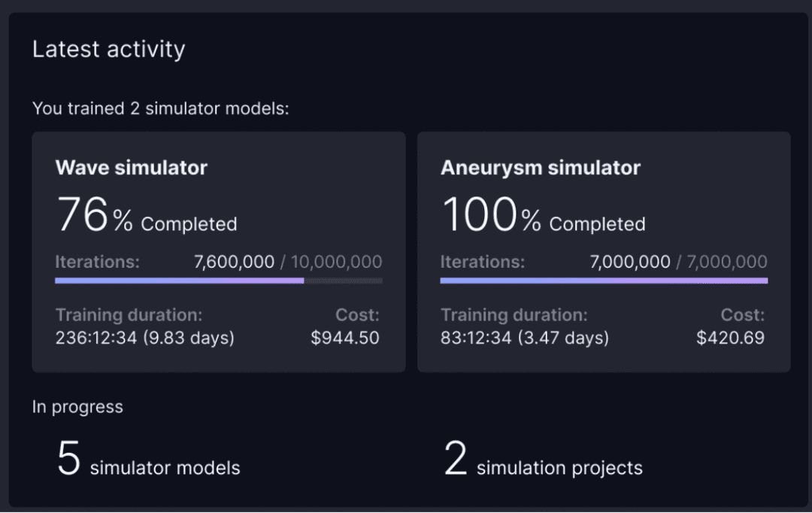Click the 236:12:34 training duration
The image size is (812, 513).
pyautogui.click(x=145, y=338)
